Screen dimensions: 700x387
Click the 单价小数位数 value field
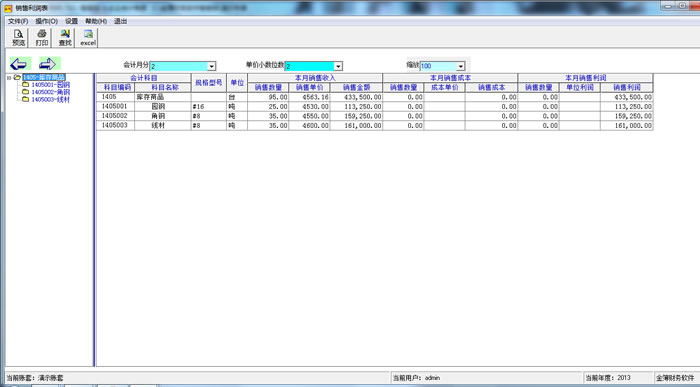[x=309, y=66]
